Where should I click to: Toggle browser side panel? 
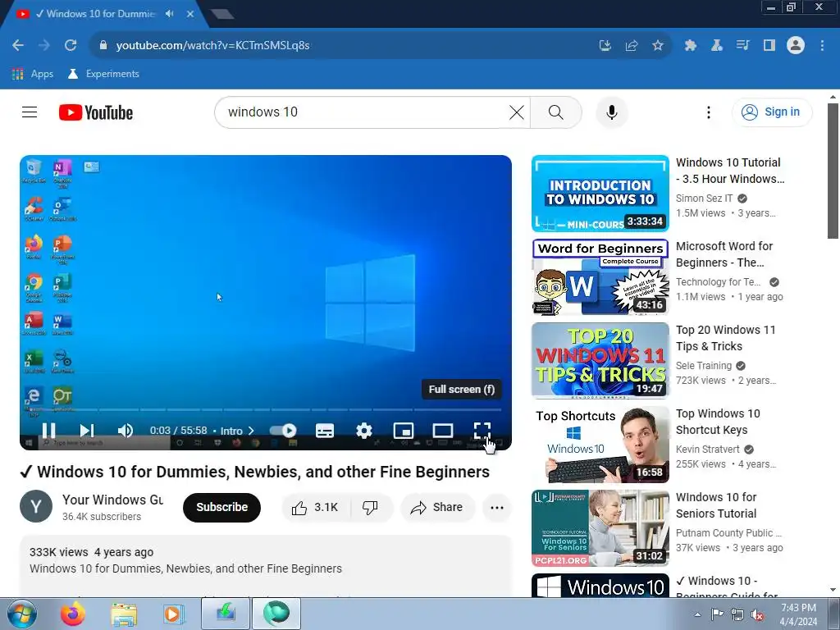tap(769, 46)
